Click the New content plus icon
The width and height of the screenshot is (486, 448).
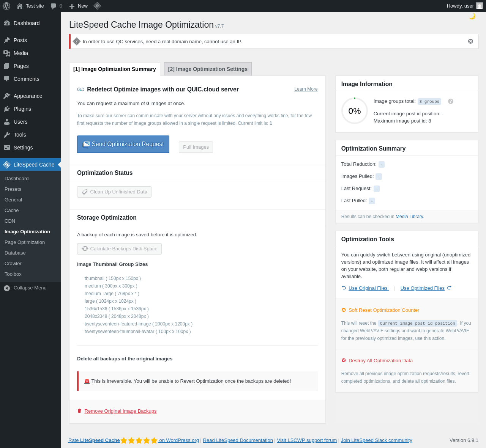click(72, 6)
